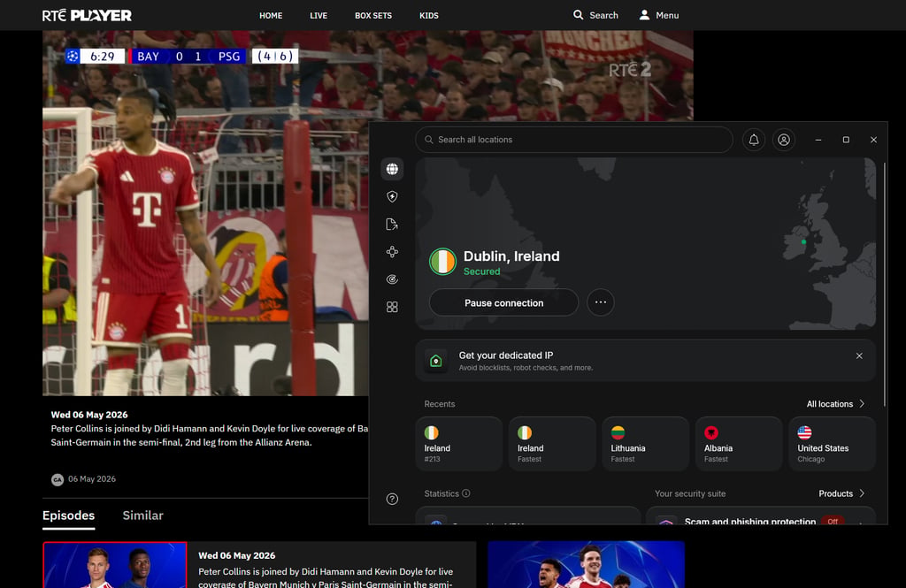This screenshot has height=588, width=906.
Task: Open the VPN globe icon in sidebar
Action: pos(392,169)
